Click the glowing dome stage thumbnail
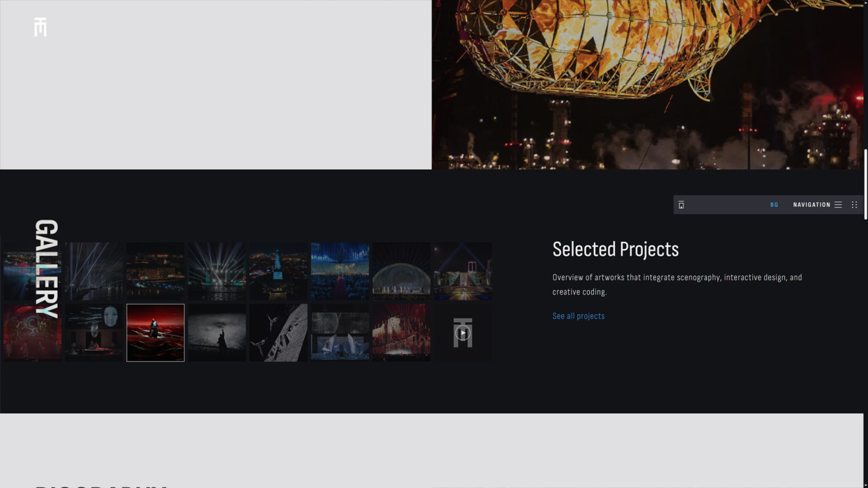The image size is (868, 488). coord(401,271)
